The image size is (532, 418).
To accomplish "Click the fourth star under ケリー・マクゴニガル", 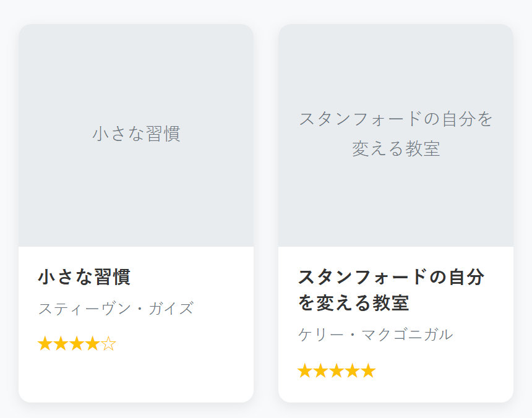I will pos(352,371).
